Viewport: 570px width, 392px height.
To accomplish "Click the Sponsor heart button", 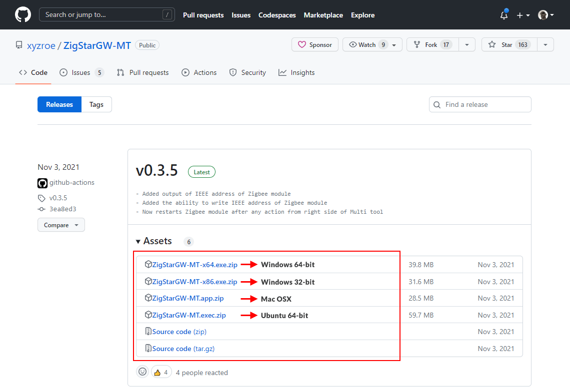I will pyautogui.click(x=315, y=44).
